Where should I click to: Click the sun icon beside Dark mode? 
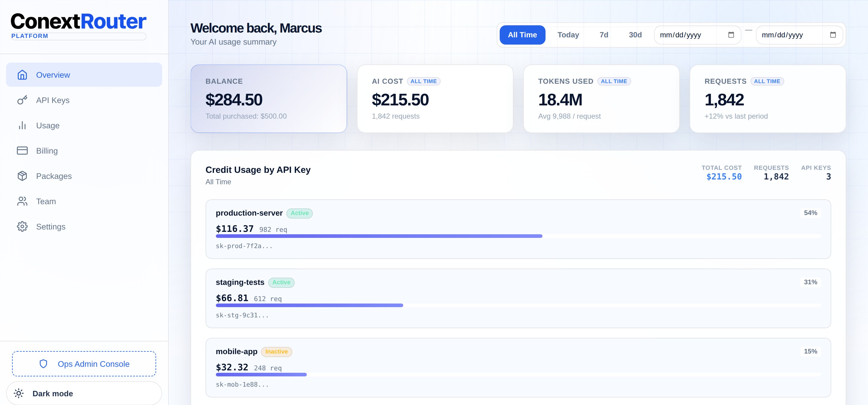point(19,393)
